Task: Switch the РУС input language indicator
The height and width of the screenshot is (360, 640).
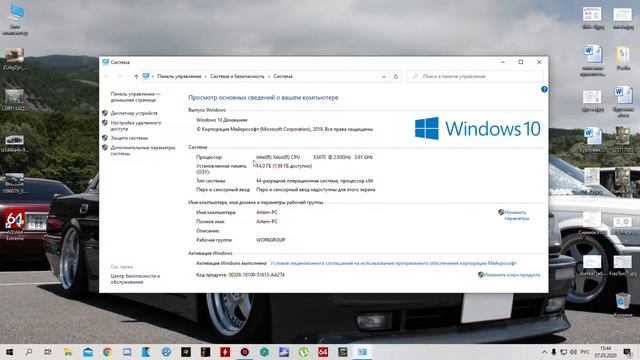Action: (x=585, y=352)
